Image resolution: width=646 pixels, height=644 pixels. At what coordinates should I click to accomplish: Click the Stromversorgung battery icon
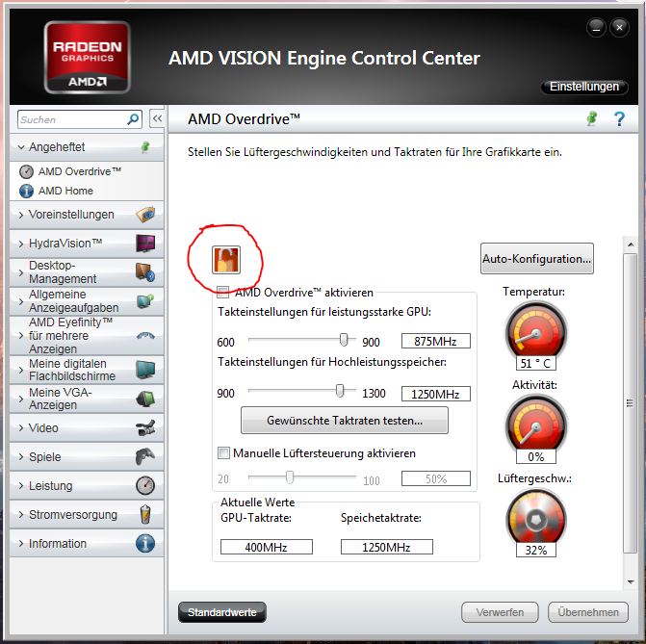point(145,514)
